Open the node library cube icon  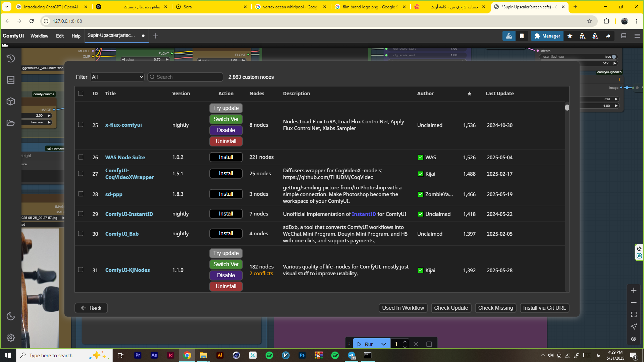[x=11, y=101]
